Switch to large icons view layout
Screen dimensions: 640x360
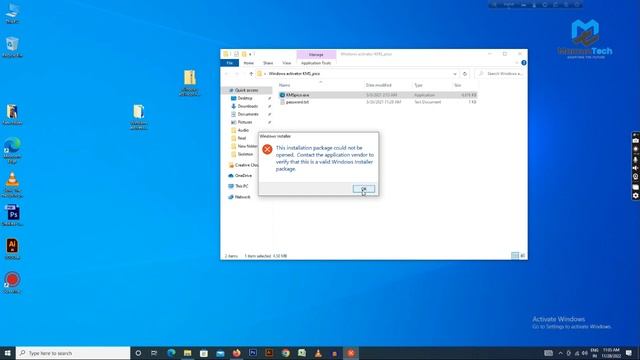point(522,256)
